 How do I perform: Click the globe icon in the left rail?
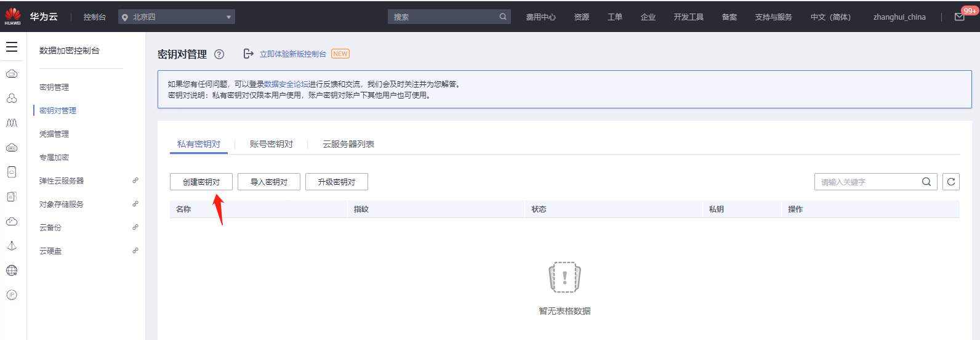pos(12,270)
